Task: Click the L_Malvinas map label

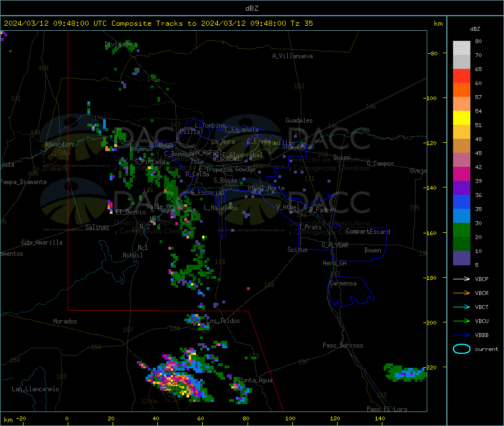Action: coord(221,208)
